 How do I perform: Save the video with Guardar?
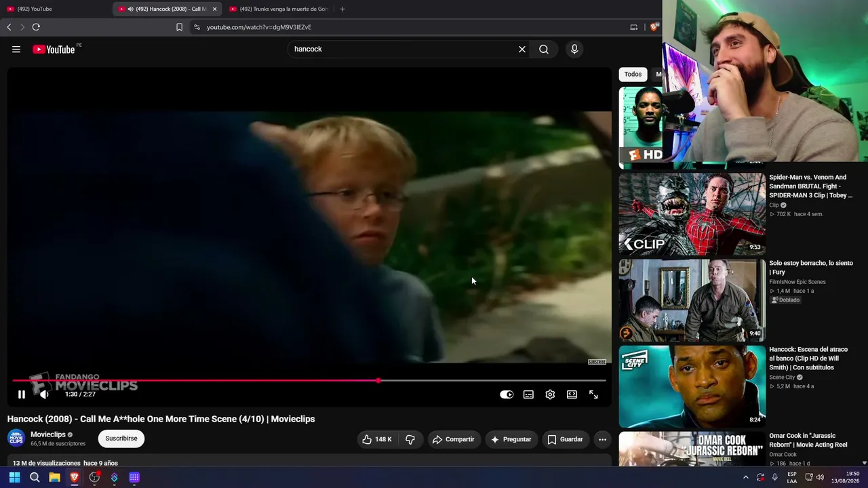tap(565, 439)
